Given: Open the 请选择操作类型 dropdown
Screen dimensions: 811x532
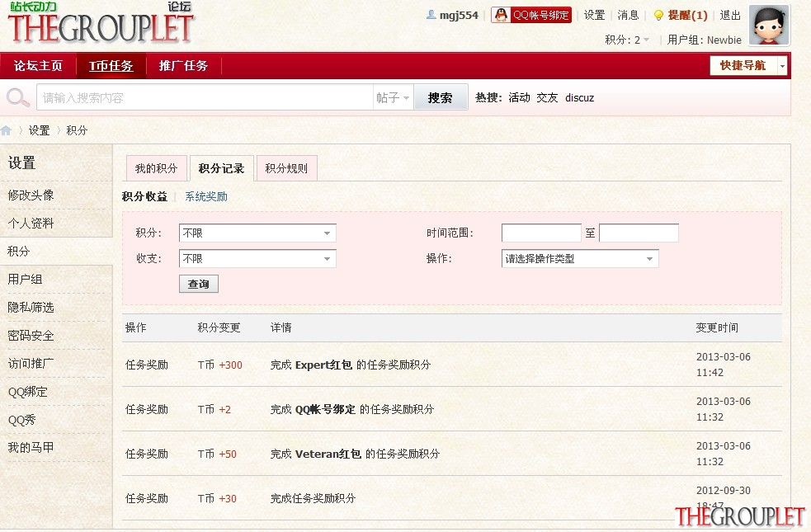Looking at the screenshot, I should point(580,258).
